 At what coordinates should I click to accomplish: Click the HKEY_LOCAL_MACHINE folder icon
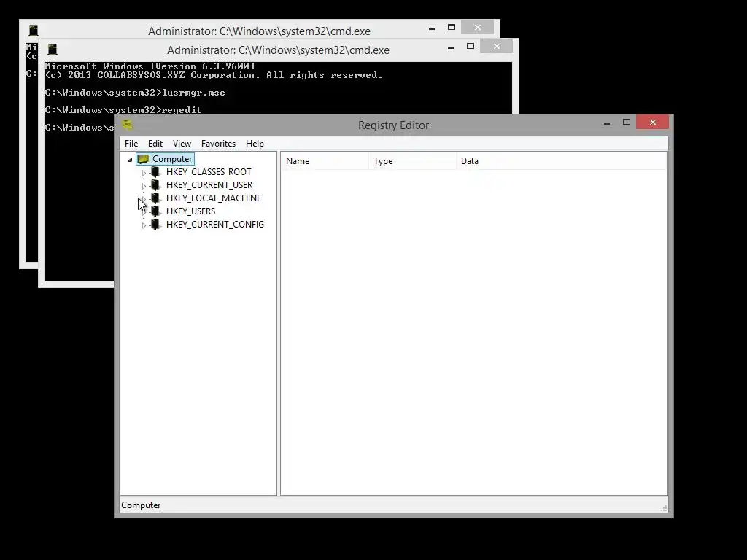point(155,198)
